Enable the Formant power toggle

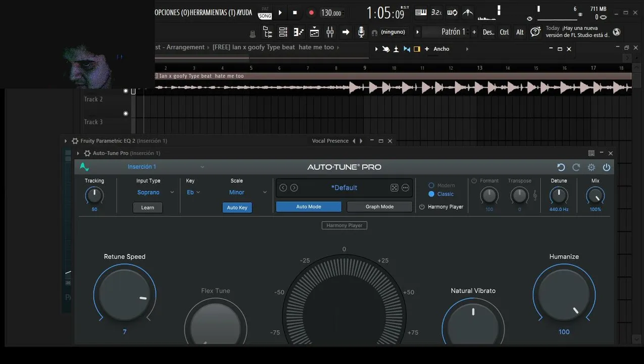(x=474, y=181)
